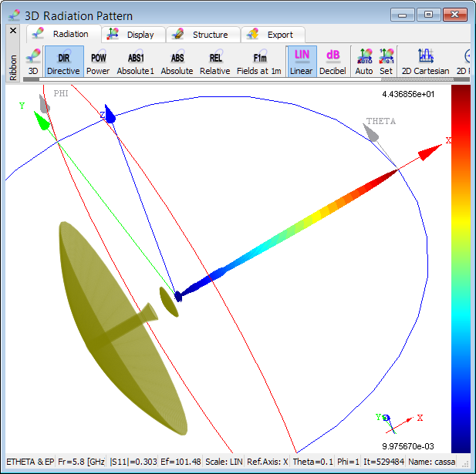Select the Power (POW) pattern icon
The width and height of the screenshot is (476, 474).
[98, 62]
